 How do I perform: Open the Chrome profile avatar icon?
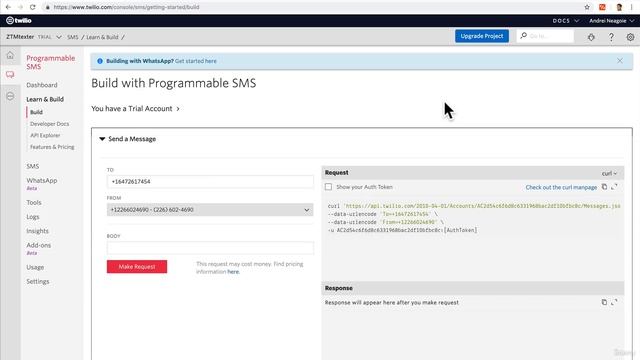(619, 7)
